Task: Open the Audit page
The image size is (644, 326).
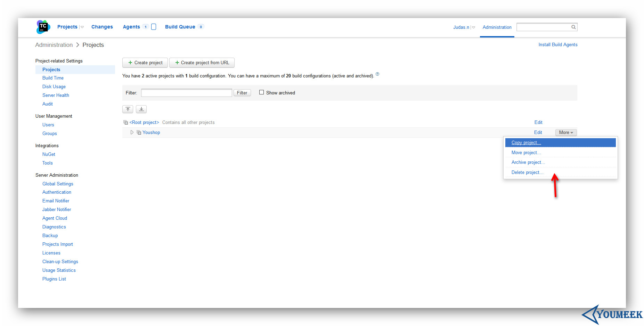Action: [x=48, y=104]
